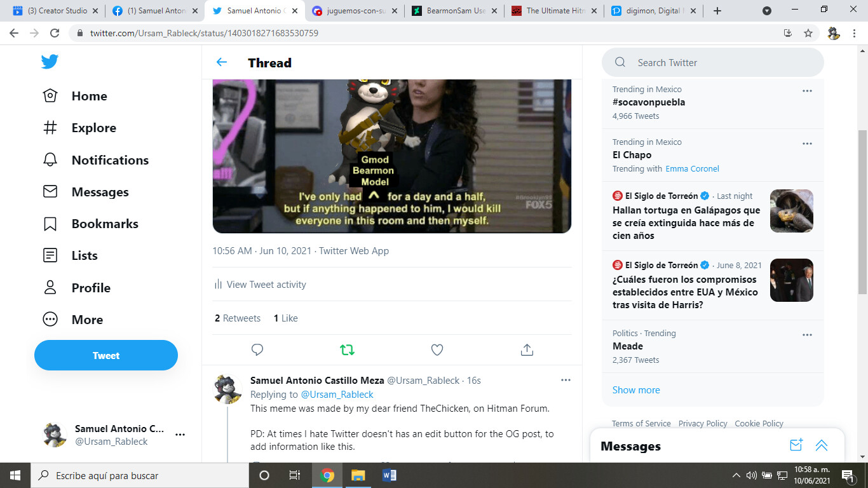Compose a new message in Messages drawer
The width and height of the screenshot is (868, 488).
click(796, 445)
